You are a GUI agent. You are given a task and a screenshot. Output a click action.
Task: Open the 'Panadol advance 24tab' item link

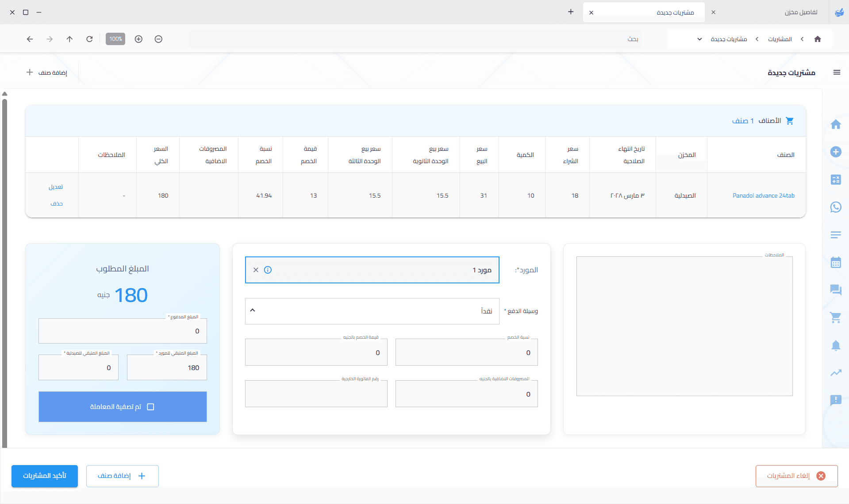point(763,195)
